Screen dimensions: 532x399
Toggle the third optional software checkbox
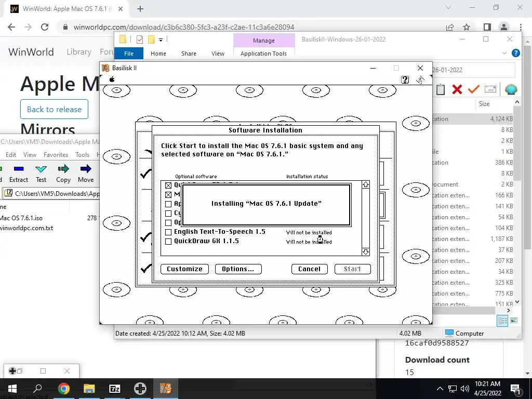(x=168, y=204)
